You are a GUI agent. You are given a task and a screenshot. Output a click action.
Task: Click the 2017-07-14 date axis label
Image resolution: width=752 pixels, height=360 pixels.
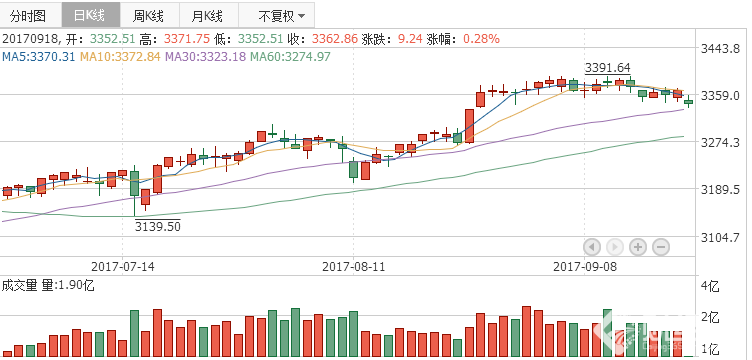(122, 266)
